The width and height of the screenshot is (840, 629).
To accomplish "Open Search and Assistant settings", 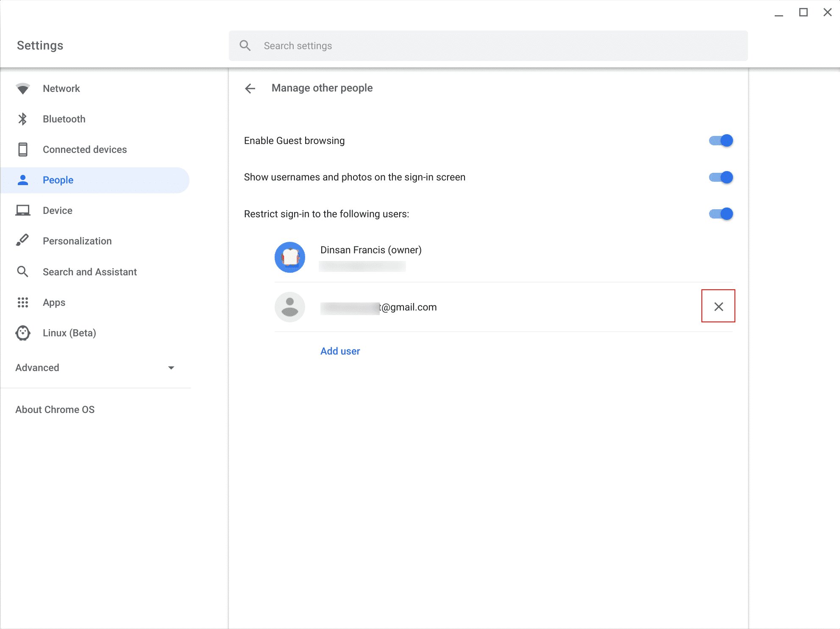I will click(89, 272).
